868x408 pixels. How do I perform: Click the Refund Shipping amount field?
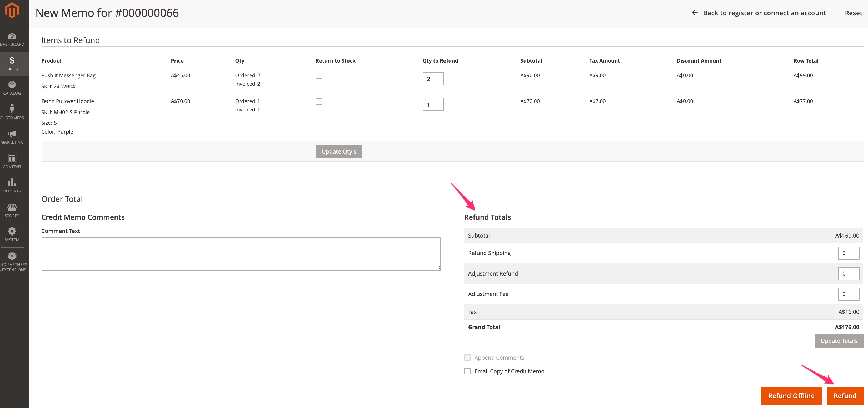tap(848, 253)
